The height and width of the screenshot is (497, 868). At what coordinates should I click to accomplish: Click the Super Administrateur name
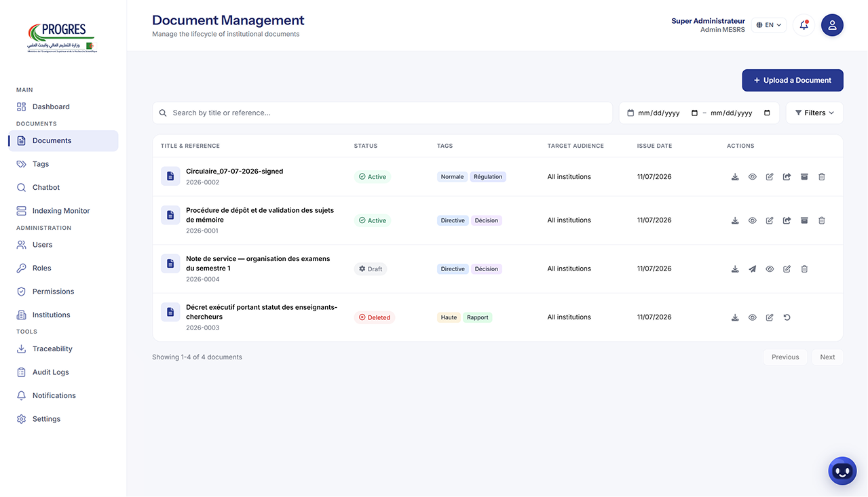coord(708,21)
